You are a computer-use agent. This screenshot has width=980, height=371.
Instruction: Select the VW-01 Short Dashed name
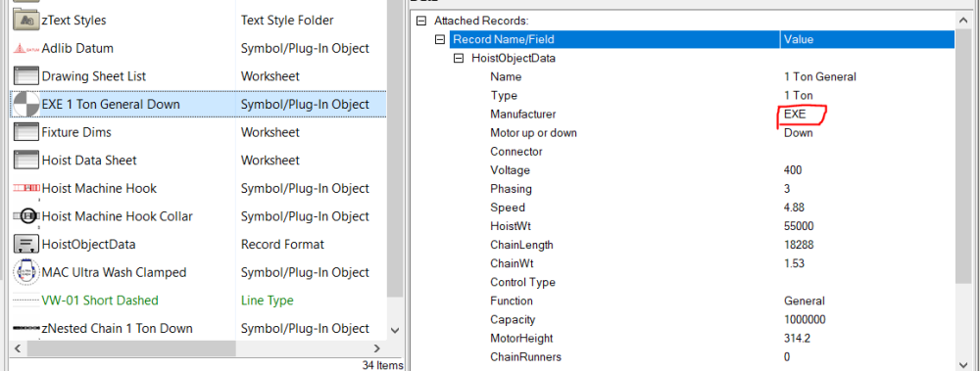(100, 301)
